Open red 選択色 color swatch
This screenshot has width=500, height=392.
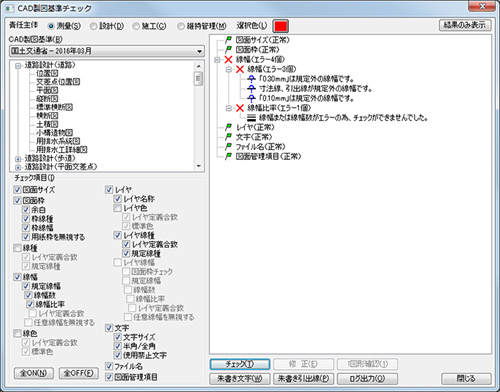point(281,26)
